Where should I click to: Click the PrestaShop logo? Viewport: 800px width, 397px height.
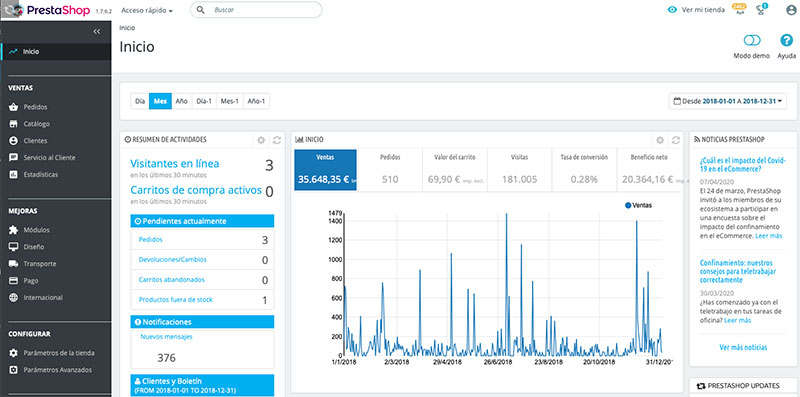point(57,10)
